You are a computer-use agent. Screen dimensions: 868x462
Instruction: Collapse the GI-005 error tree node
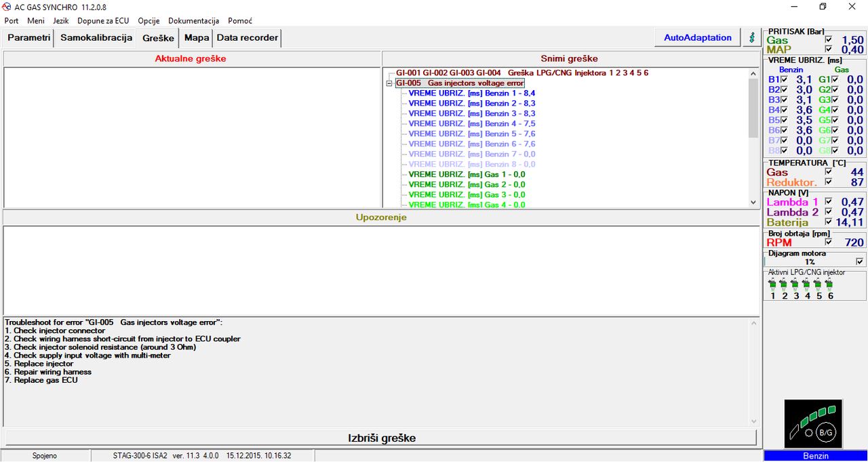(x=389, y=83)
